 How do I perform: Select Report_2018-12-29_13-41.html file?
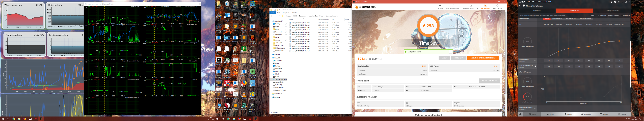tap(300, 46)
